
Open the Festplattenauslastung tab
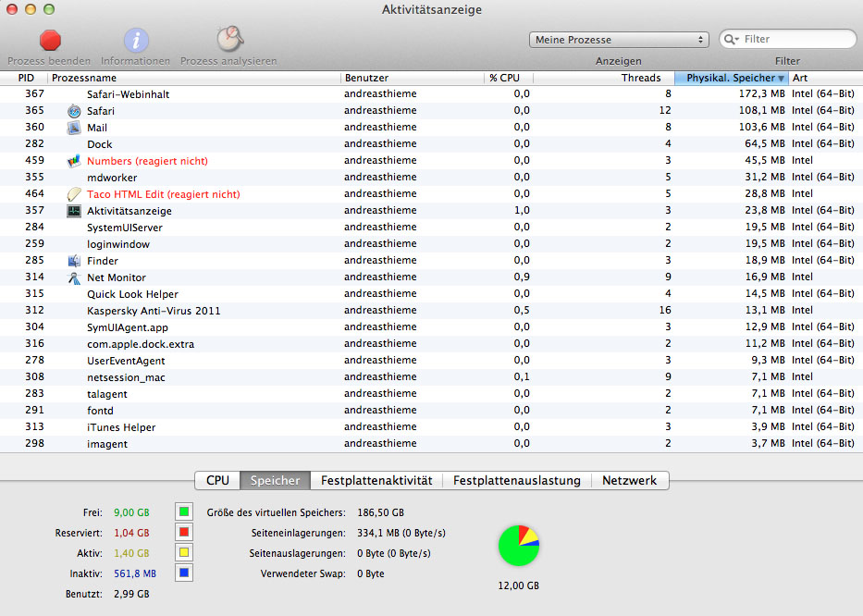(517, 480)
